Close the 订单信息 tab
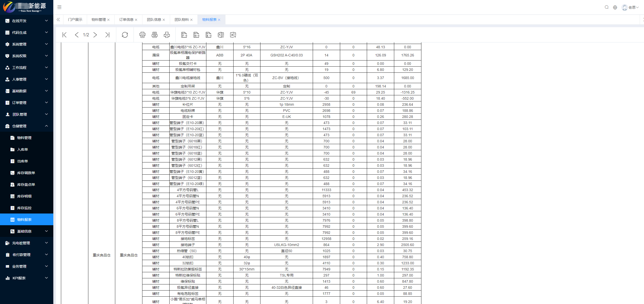Viewport: 644px width, 304px height. (x=136, y=20)
